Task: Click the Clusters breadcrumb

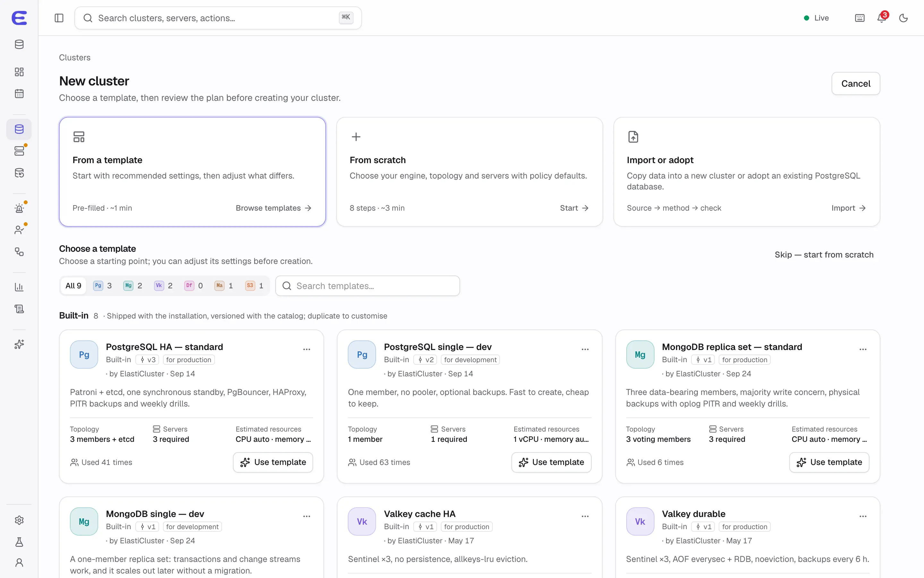Action: 75,57
